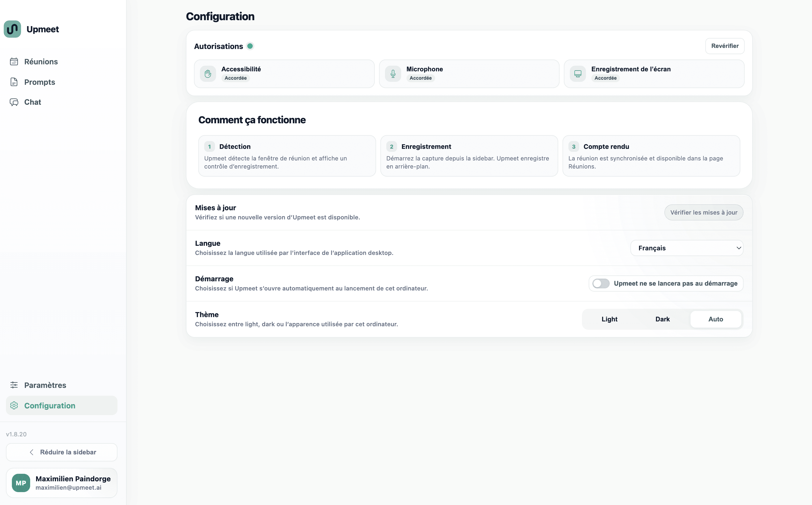This screenshot has width=812, height=505.
Task: Select the Light theme option
Action: coord(609,319)
